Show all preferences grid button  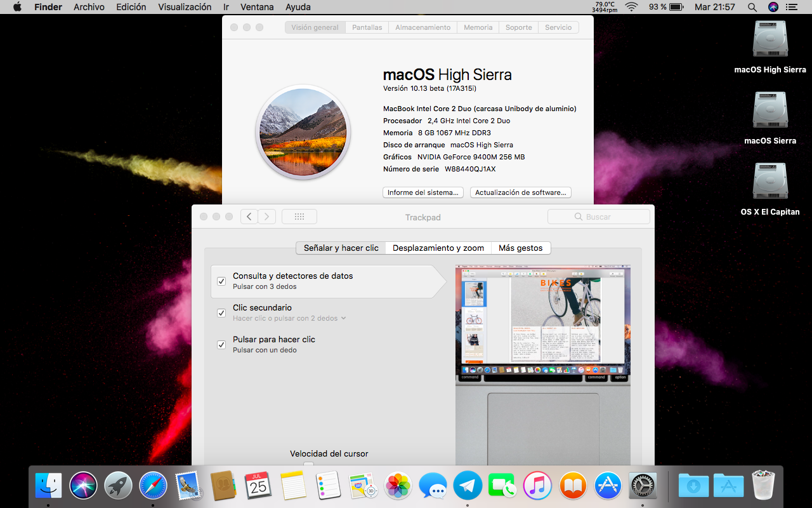[299, 217]
